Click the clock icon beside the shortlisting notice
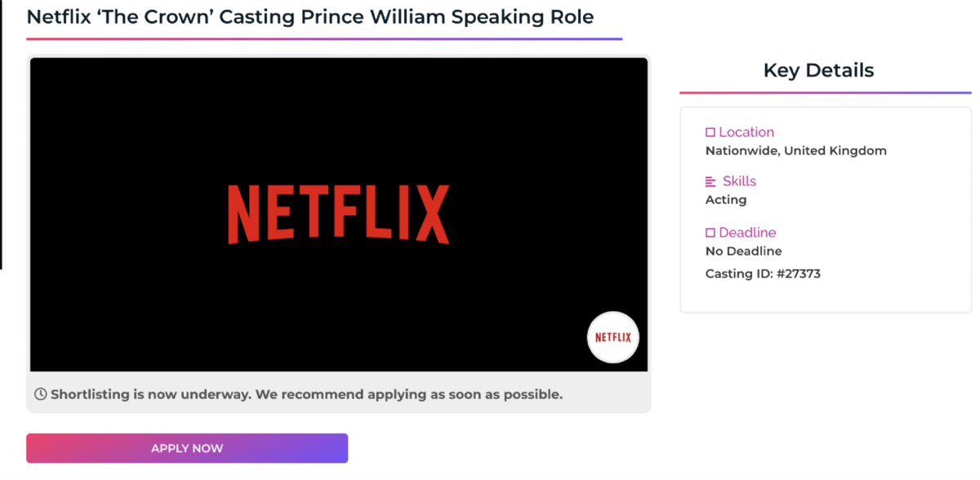Image resolution: width=980 pixels, height=480 pixels. 40,394
